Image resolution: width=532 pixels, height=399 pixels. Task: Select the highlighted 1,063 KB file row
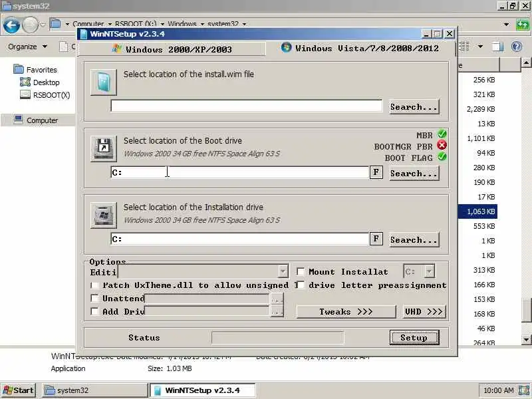(x=477, y=211)
